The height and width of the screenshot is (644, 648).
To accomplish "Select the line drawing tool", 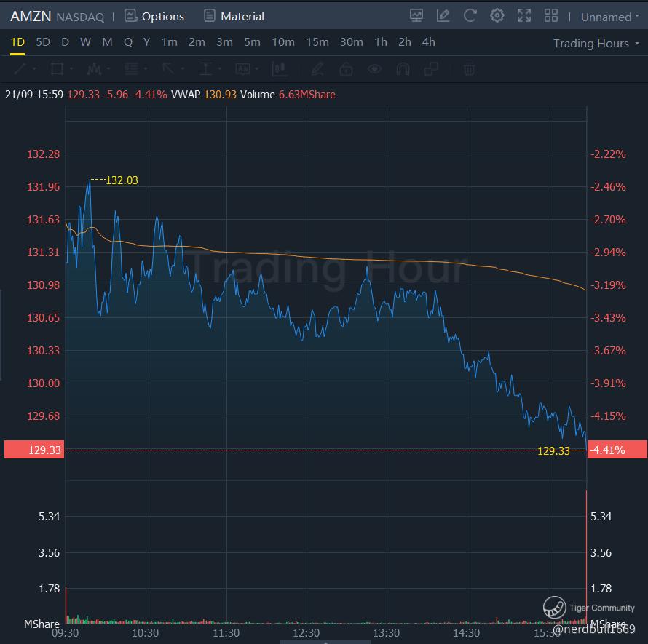I will tap(20, 68).
